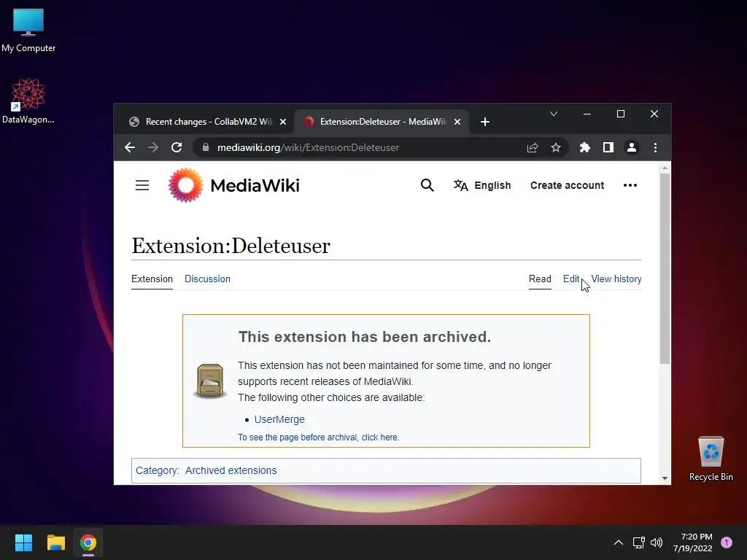Click the MediaWiki sunflower logo
The width and height of the screenshot is (747, 560).
click(x=186, y=185)
